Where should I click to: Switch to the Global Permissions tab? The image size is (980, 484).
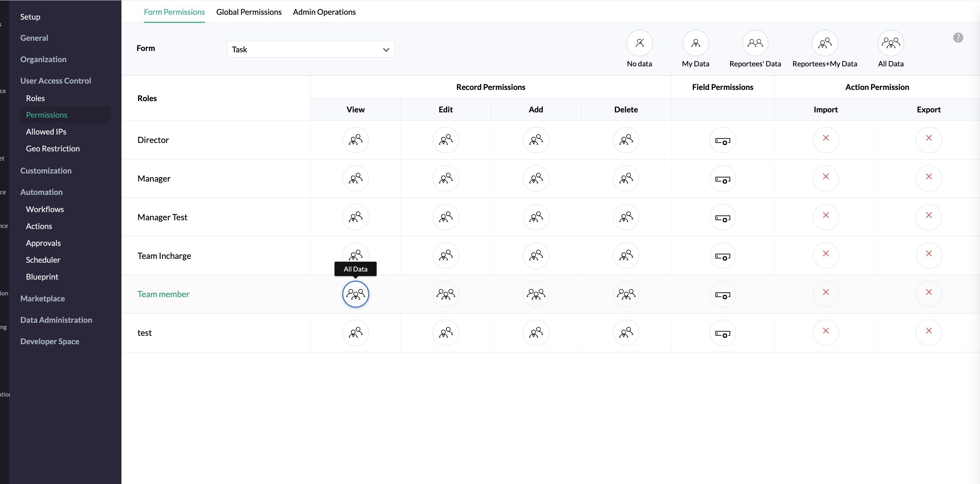point(249,12)
